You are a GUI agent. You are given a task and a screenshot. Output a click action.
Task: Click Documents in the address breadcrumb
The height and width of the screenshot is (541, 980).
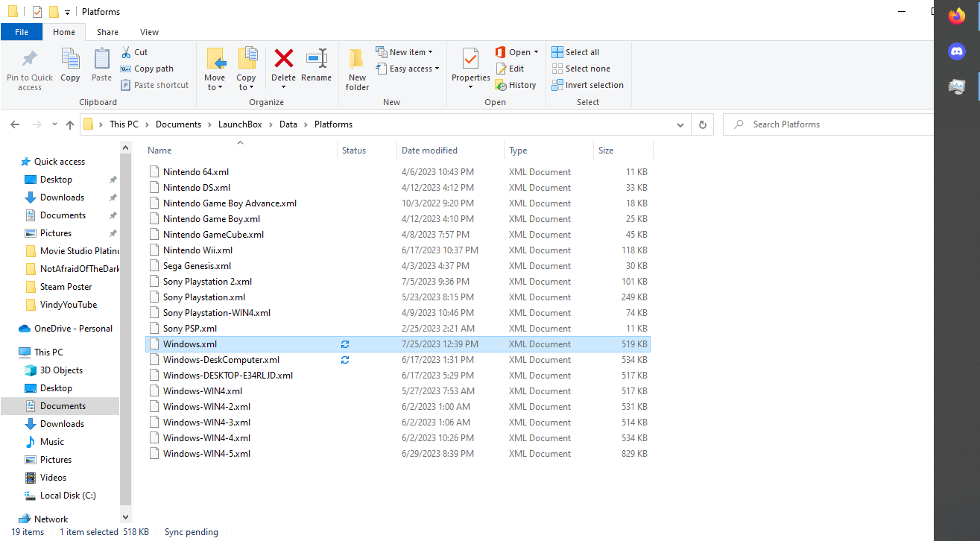178,124
